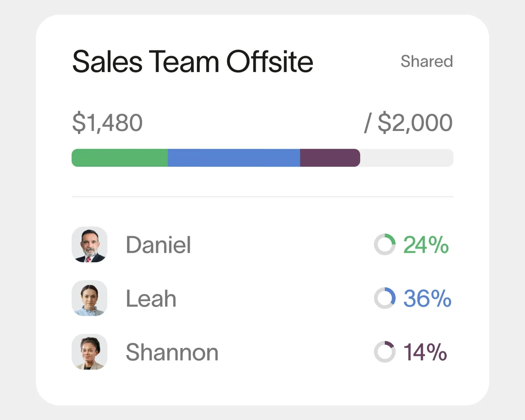Click Leah's blue donut chart icon
The height and width of the screenshot is (420, 525).
click(x=384, y=298)
